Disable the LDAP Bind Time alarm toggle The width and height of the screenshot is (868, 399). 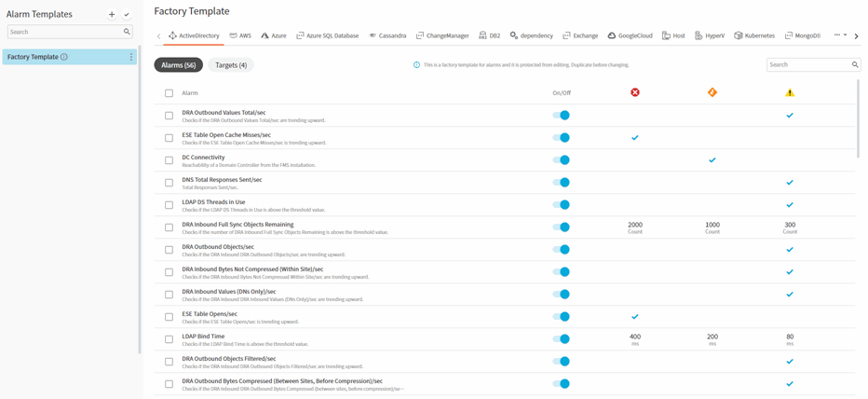pos(561,339)
